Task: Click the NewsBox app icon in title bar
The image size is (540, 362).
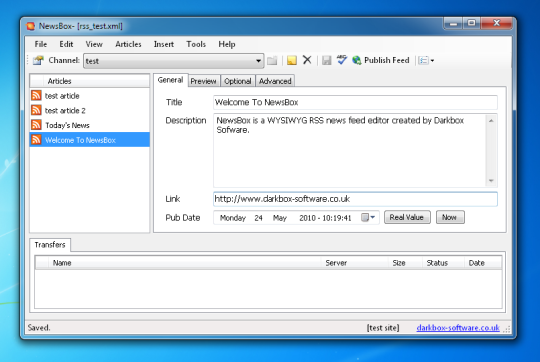Action: [x=31, y=26]
